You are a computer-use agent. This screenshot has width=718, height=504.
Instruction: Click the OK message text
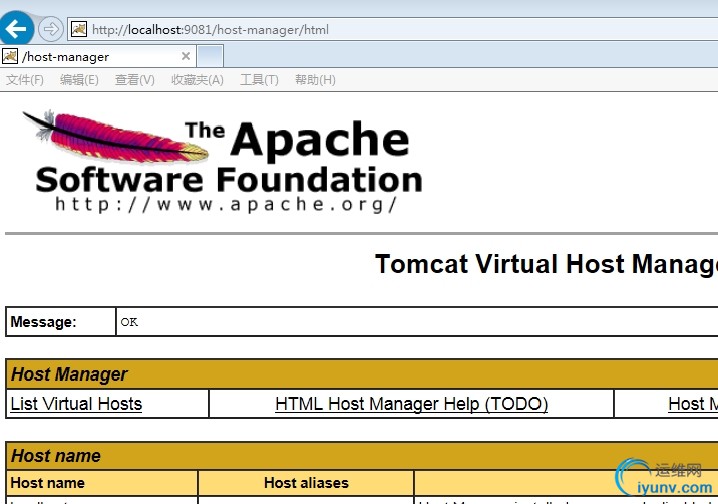129,322
